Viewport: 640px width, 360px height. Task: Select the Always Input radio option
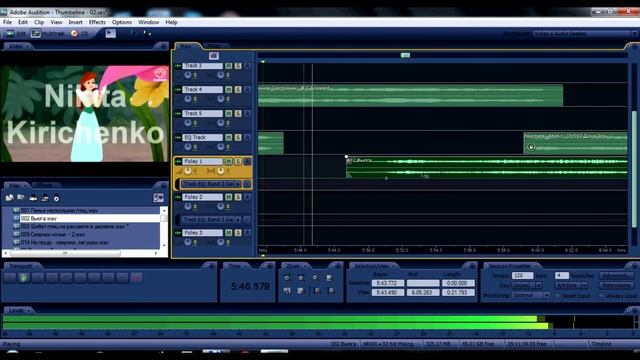coord(602,295)
